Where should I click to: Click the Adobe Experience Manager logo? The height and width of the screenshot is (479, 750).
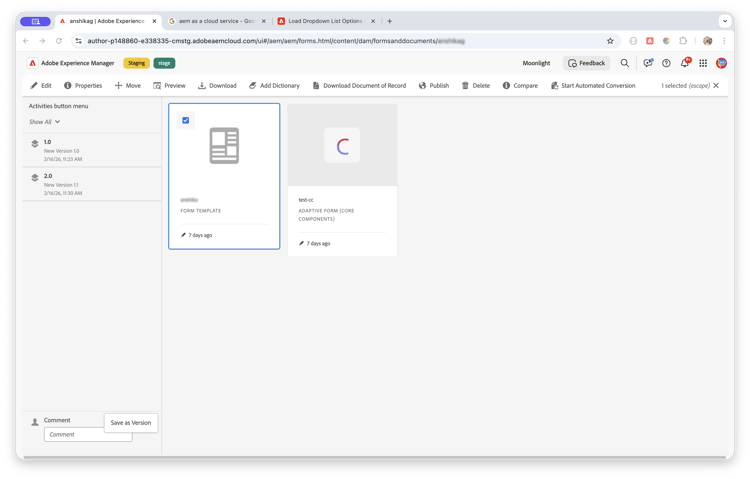[x=33, y=63]
